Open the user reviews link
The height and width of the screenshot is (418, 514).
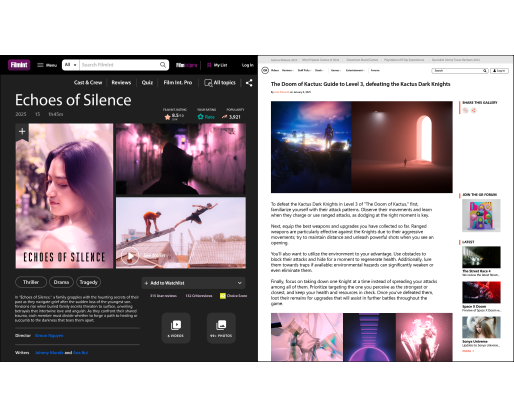163,296
